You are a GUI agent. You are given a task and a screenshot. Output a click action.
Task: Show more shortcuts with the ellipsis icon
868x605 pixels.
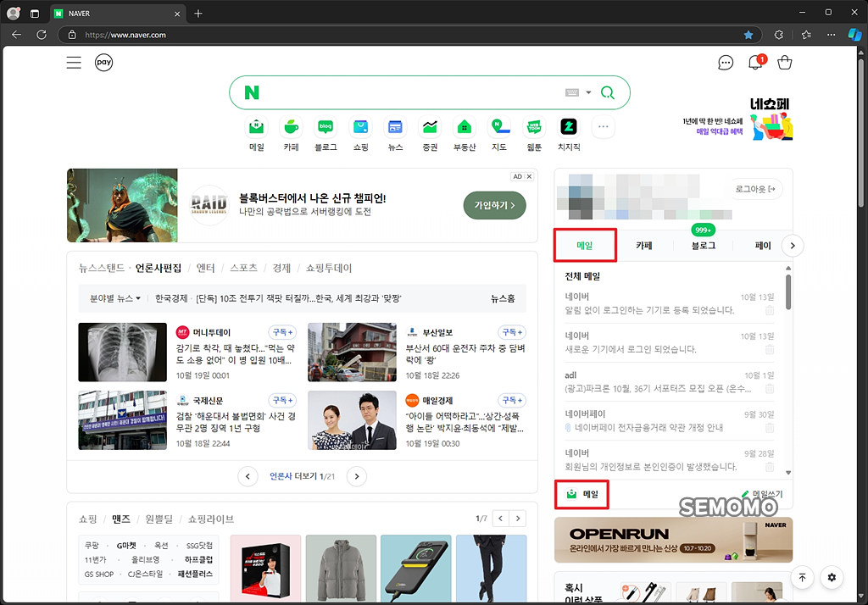[x=604, y=127]
